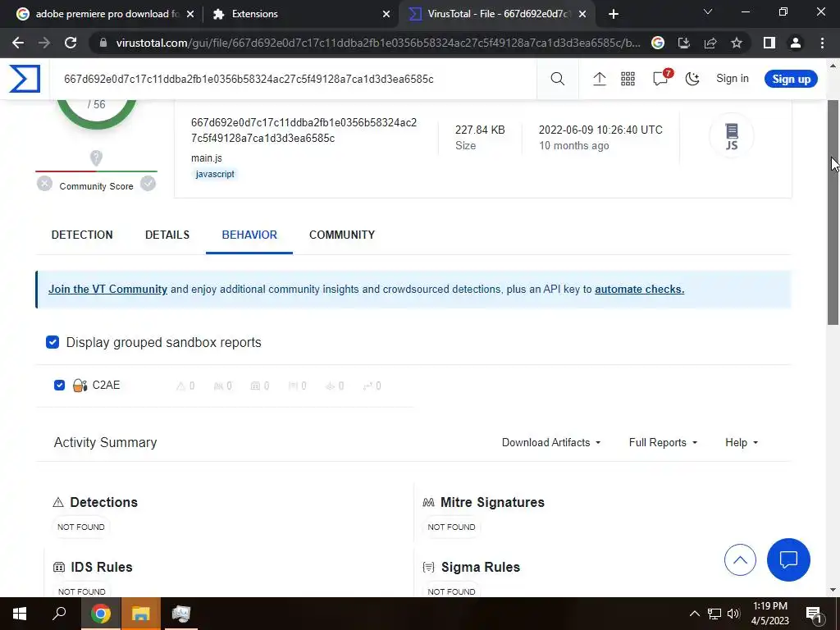The height and width of the screenshot is (630, 840).
Task: Open File Explorer from taskbar
Action: point(140,614)
